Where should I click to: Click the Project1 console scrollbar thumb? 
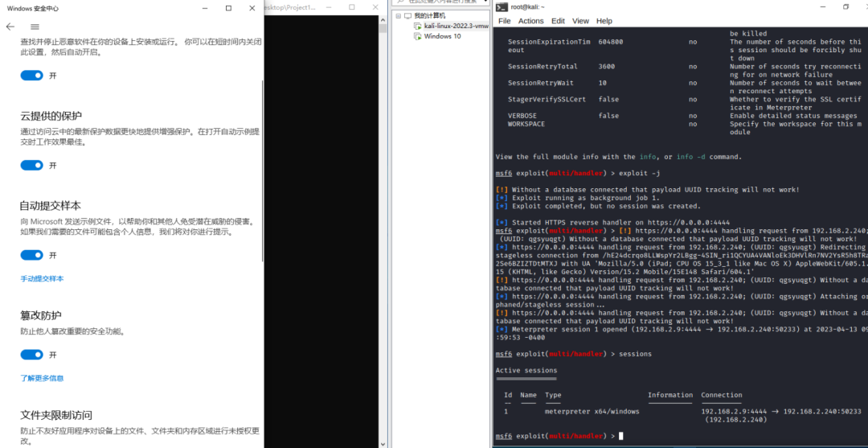383,29
